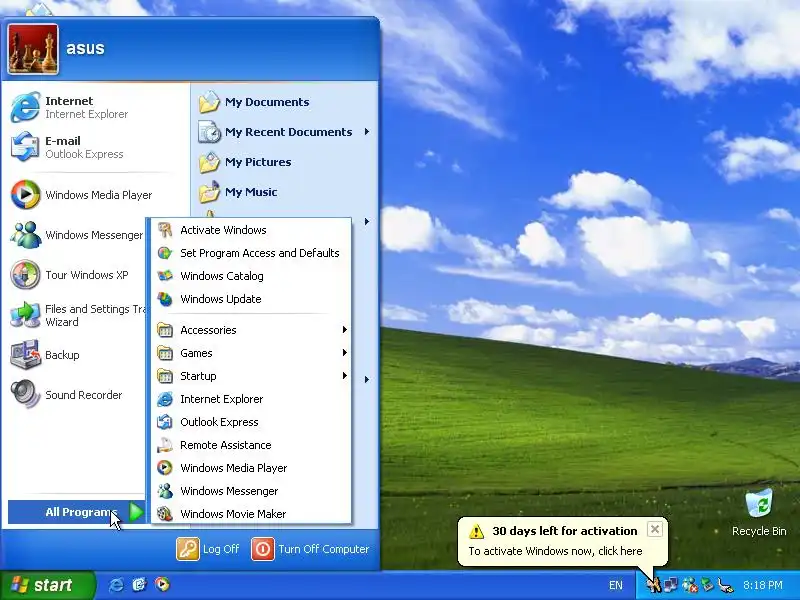Click the All Programs green arrow
Viewport: 800px width, 600px height.
pos(136,512)
